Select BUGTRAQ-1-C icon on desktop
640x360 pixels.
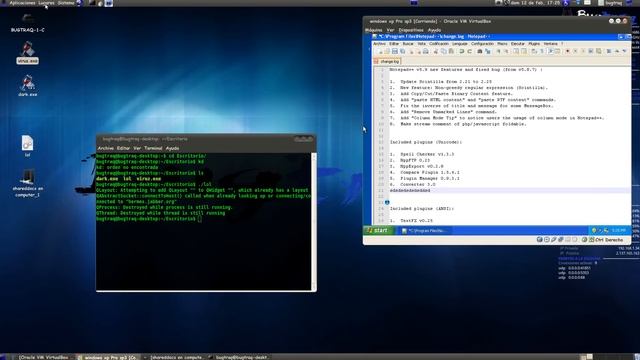[27, 22]
